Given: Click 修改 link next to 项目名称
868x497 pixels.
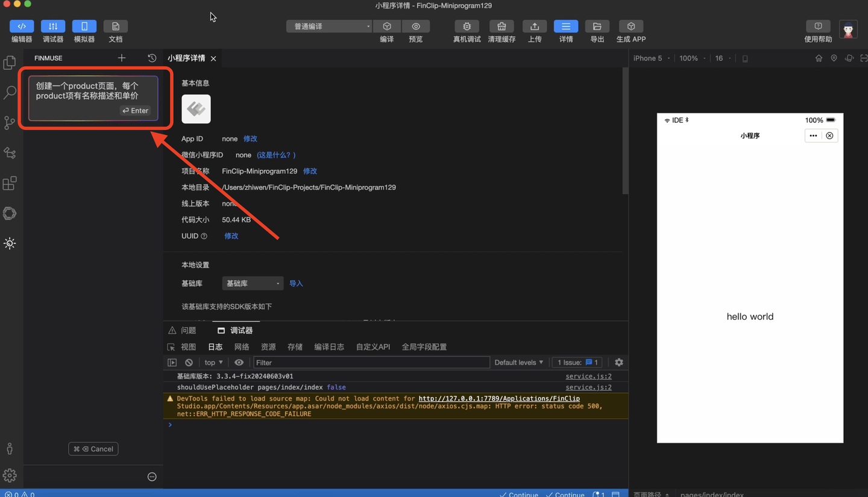Looking at the screenshot, I should pyautogui.click(x=310, y=171).
